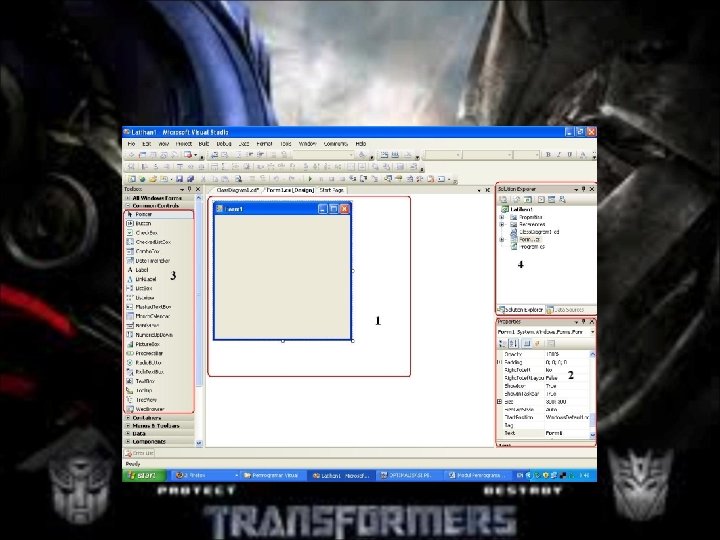Select the LinkLabel control
This screenshot has height=540, width=720.
click(159, 279)
